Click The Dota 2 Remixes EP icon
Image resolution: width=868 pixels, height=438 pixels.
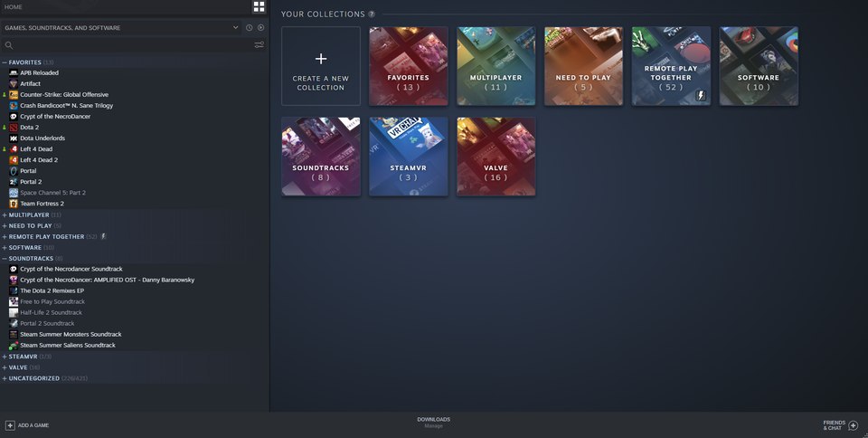pos(14,290)
